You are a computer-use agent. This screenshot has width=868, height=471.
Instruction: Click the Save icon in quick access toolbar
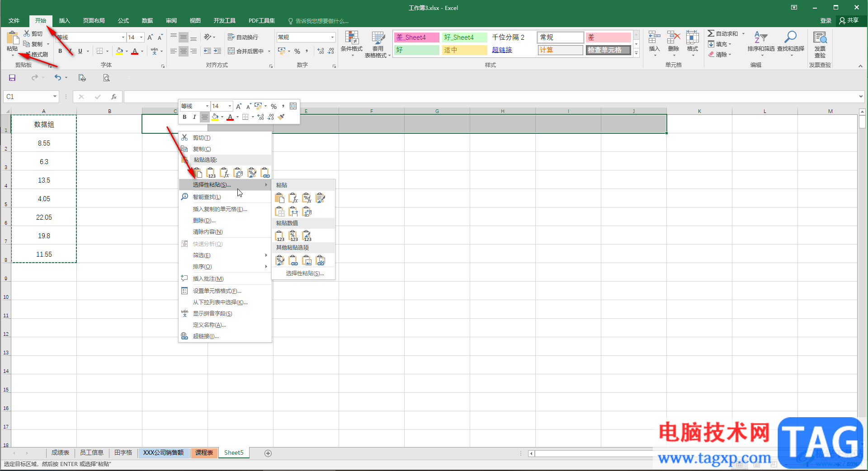pyautogui.click(x=12, y=78)
